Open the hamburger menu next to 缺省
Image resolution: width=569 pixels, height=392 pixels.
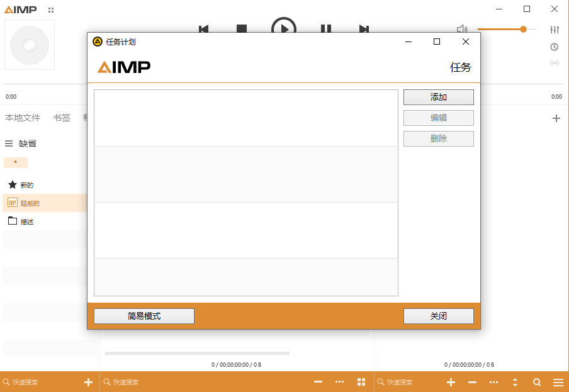(x=9, y=143)
